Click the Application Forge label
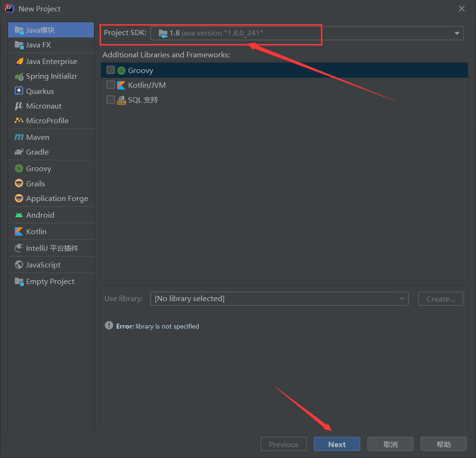 57,199
